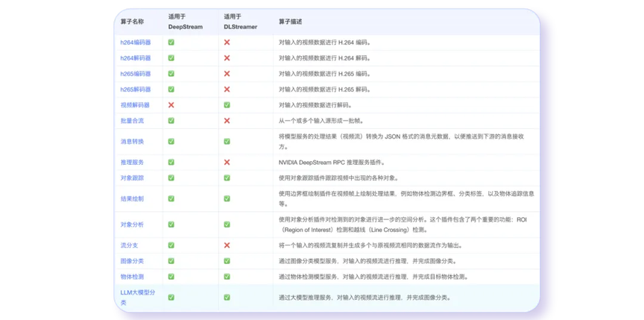Image resolution: width=644 pixels, height=320 pixels.
Task: Open the 对象跟踪 operator link
Action: click(132, 178)
